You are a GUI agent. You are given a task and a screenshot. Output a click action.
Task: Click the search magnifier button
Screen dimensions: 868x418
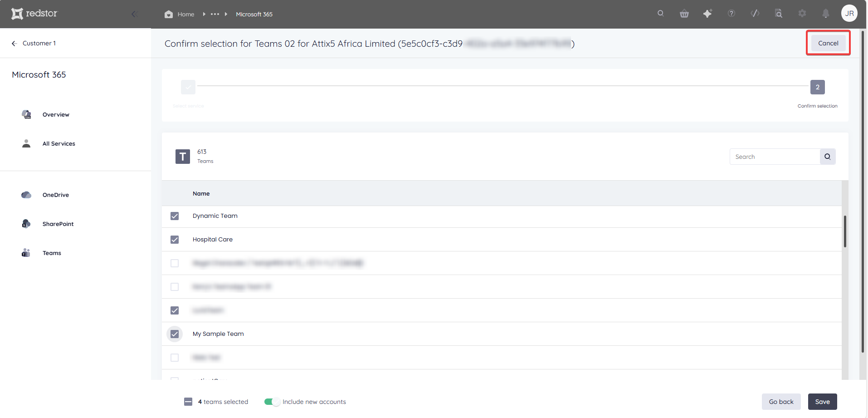click(828, 157)
